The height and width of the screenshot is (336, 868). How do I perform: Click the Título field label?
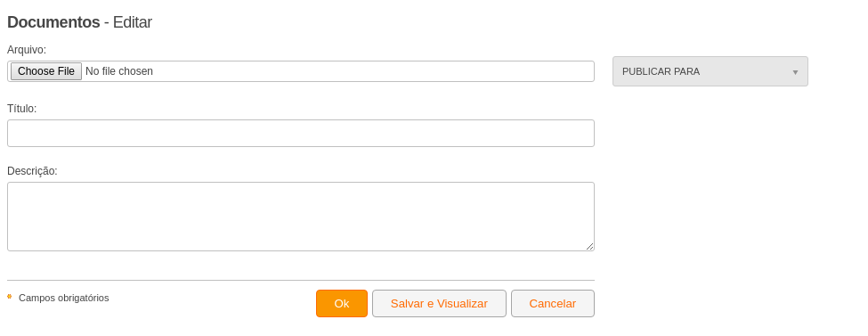pos(21,109)
